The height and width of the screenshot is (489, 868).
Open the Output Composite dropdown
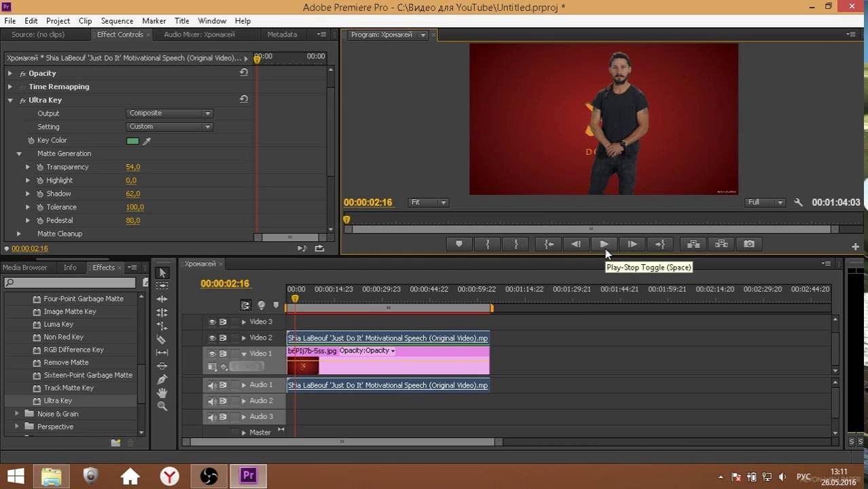click(x=169, y=113)
